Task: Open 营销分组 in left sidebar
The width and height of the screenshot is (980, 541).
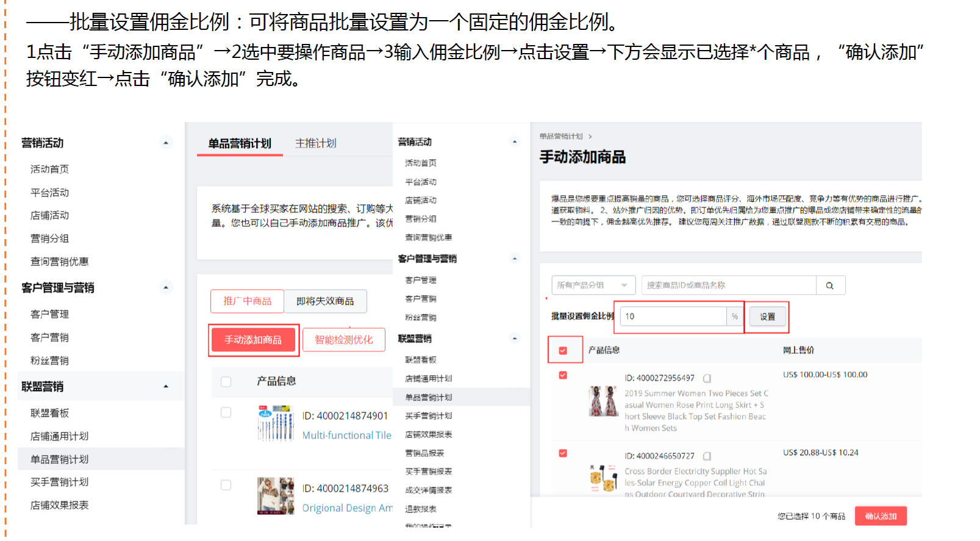Action: coord(50,238)
